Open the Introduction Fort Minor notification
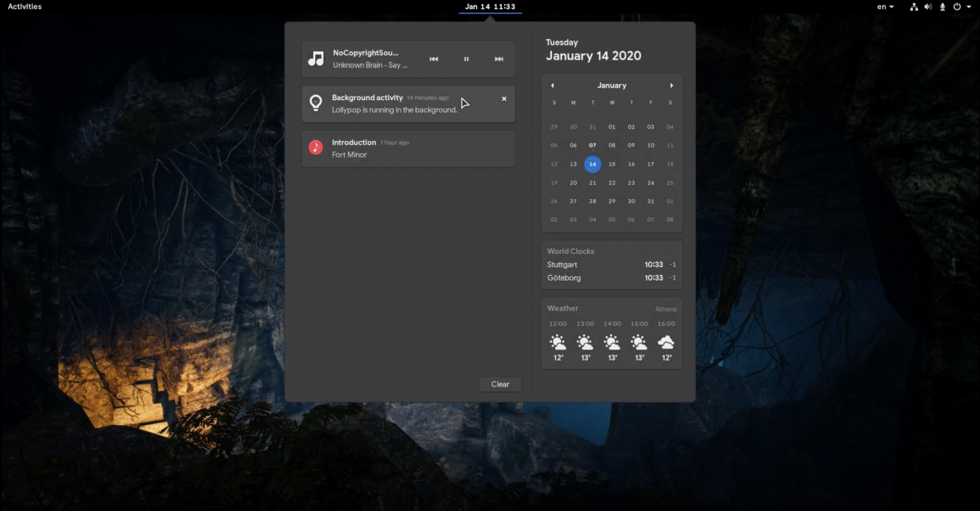Screen dimensions: 980x511 click(408, 149)
